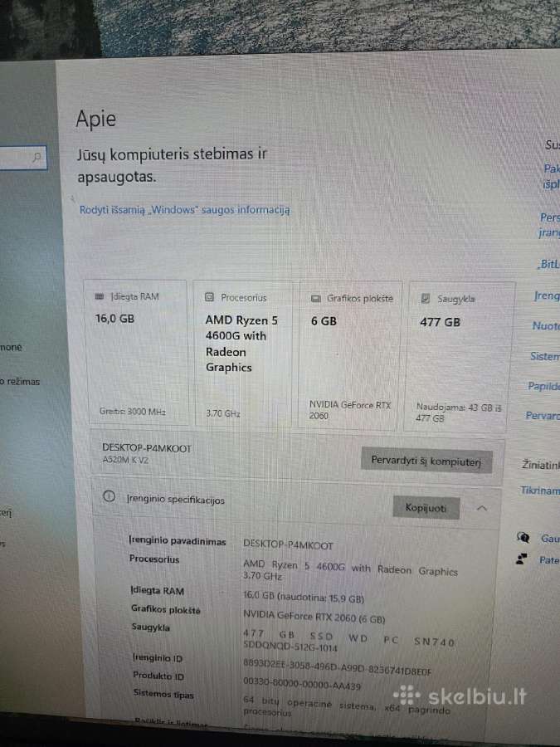Click computer name DESKTOP-P4MKOOT above A520M
Viewport: 560px width, 747px height.
coord(147,448)
